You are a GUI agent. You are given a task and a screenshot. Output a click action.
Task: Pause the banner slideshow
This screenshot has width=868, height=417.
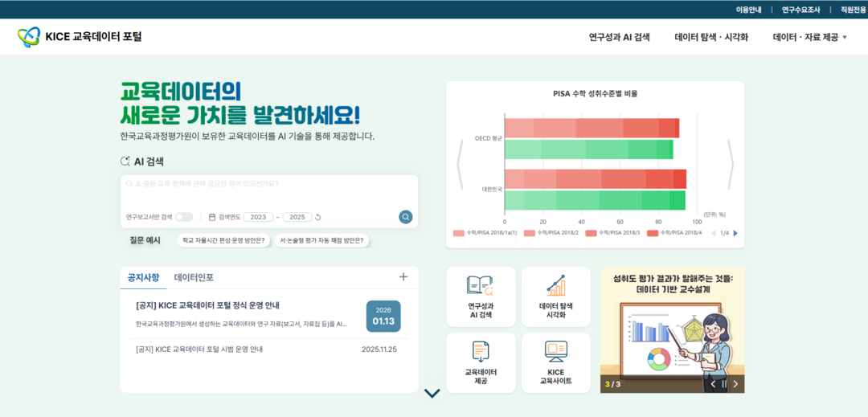coord(723,384)
